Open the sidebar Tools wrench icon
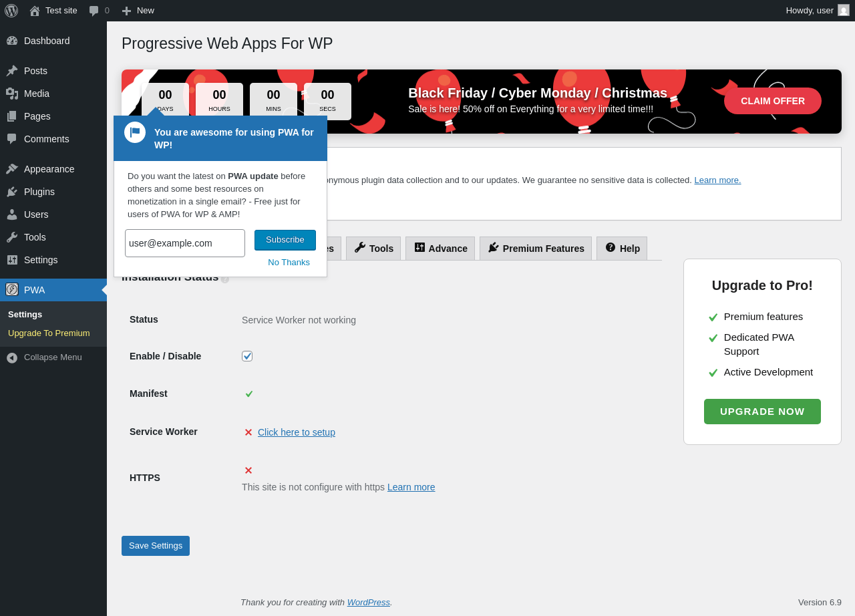 coord(12,237)
